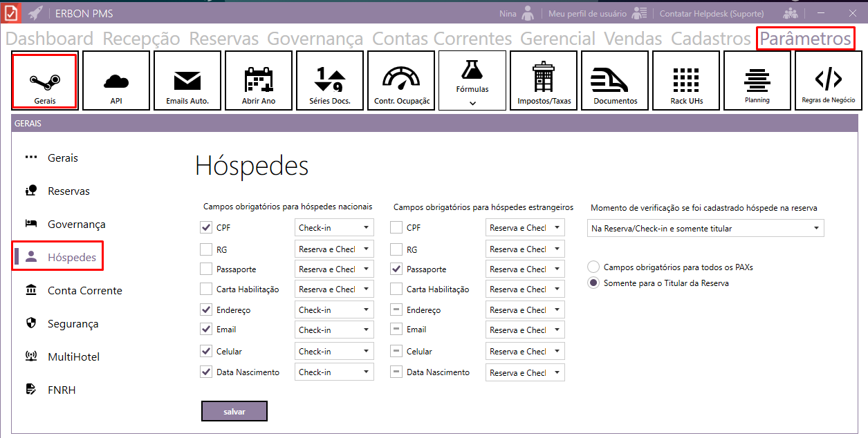Expand the Fórmulas tile dropdown chevron
The image size is (868, 438).
click(472, 103)
